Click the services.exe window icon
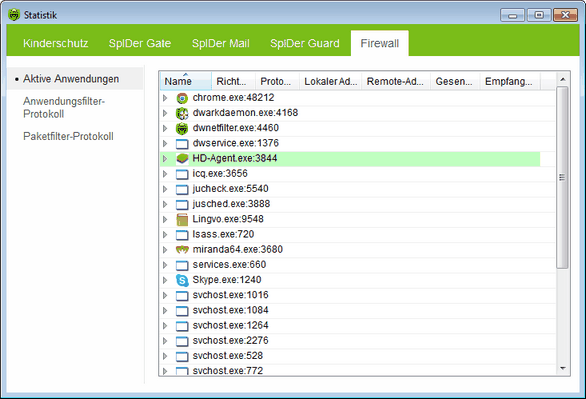This screenshot has width=586, height=399. (182, 265)
